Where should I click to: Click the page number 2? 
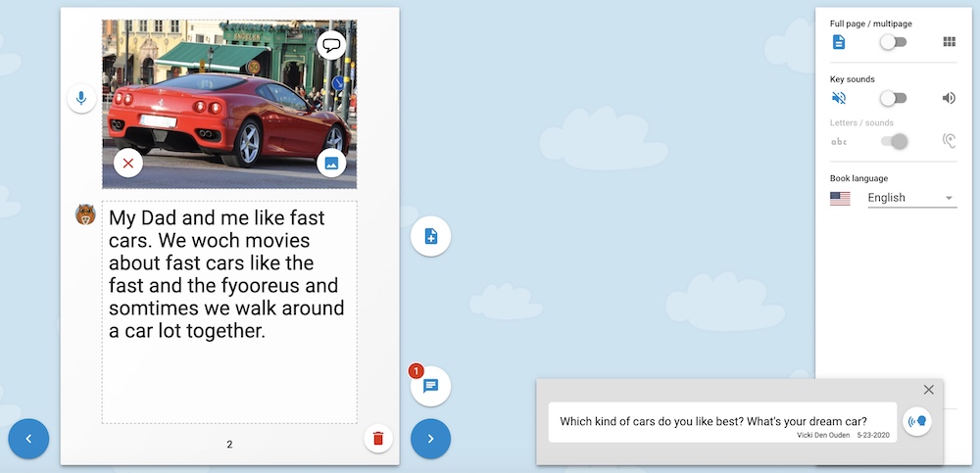pyautogui.click(x=229, y=445)
